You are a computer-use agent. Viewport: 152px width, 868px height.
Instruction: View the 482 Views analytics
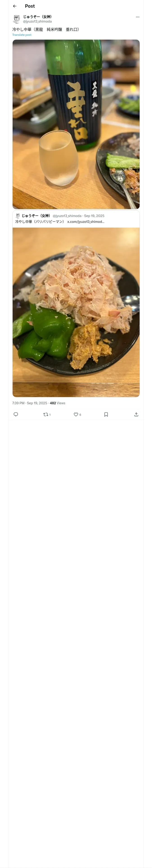coord(58,403)
